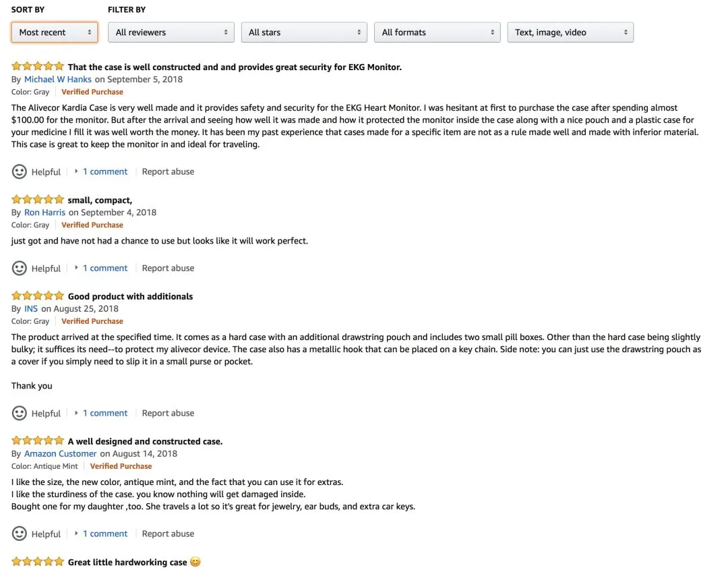Click the Helpful smiley icon under INS review

(x=19, y=414)
